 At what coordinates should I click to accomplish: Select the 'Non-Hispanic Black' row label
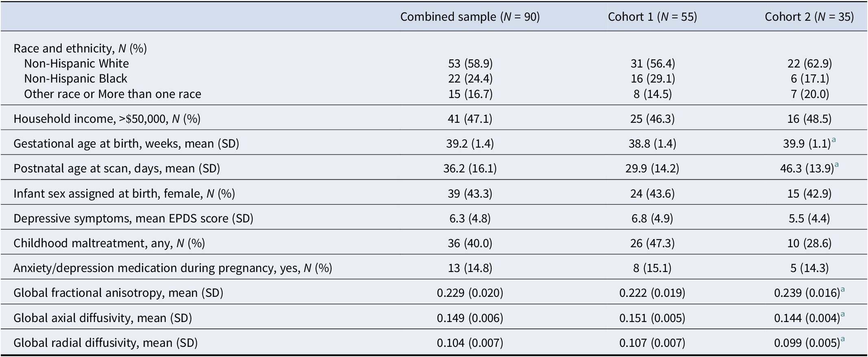(x=76, y=79)
